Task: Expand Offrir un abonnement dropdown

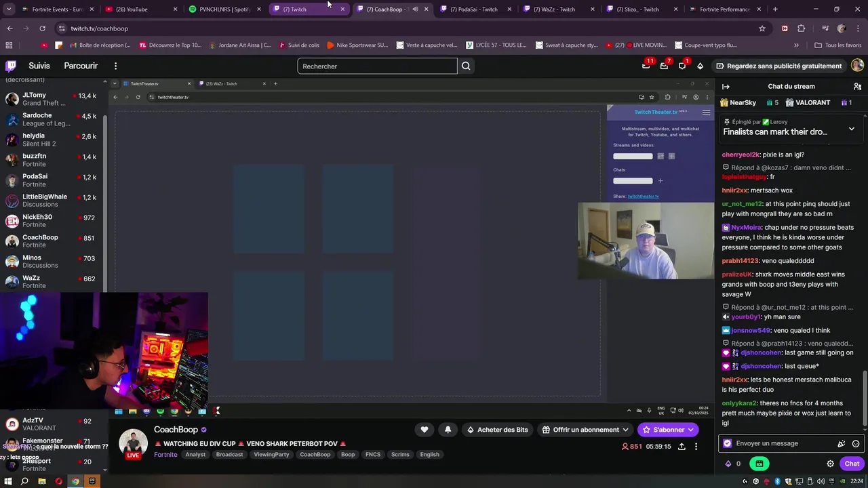Action: click(x=586, y=430)
